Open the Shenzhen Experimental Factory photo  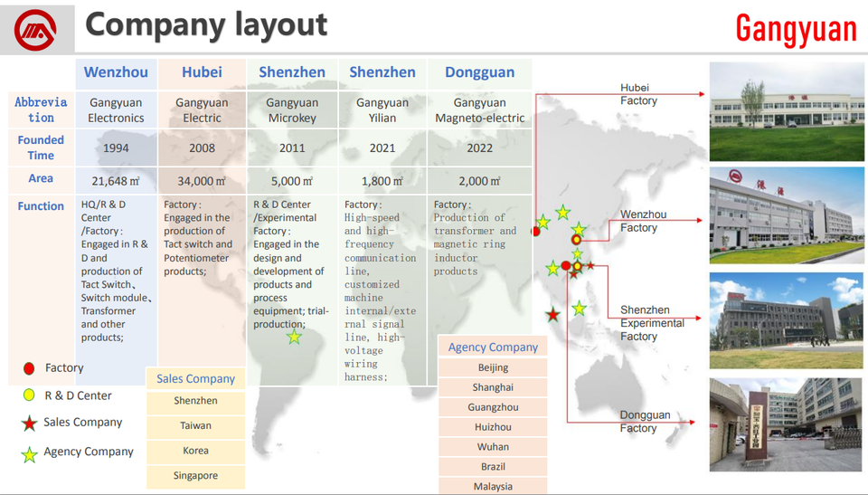[787, 320]
